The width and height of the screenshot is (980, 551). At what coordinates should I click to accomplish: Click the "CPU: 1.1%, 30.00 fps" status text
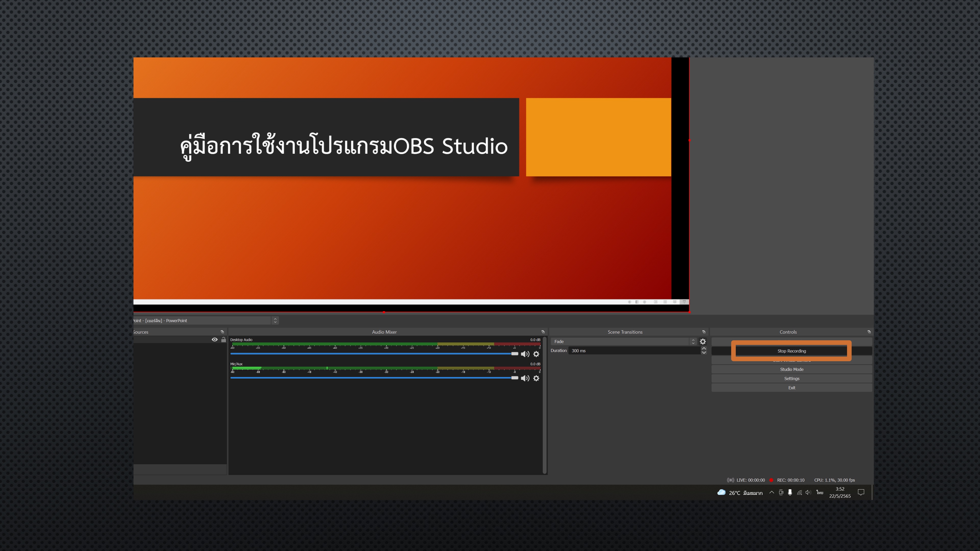click(834, 480)
